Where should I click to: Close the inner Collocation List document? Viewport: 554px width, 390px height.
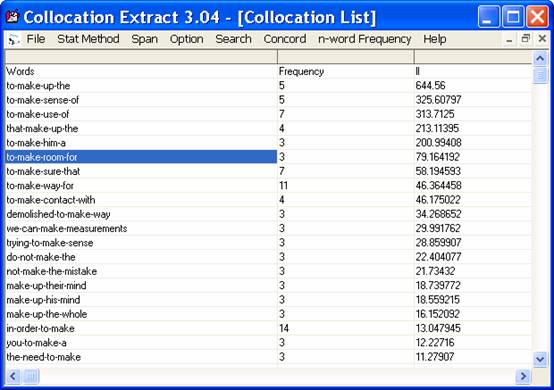[542, 39]
